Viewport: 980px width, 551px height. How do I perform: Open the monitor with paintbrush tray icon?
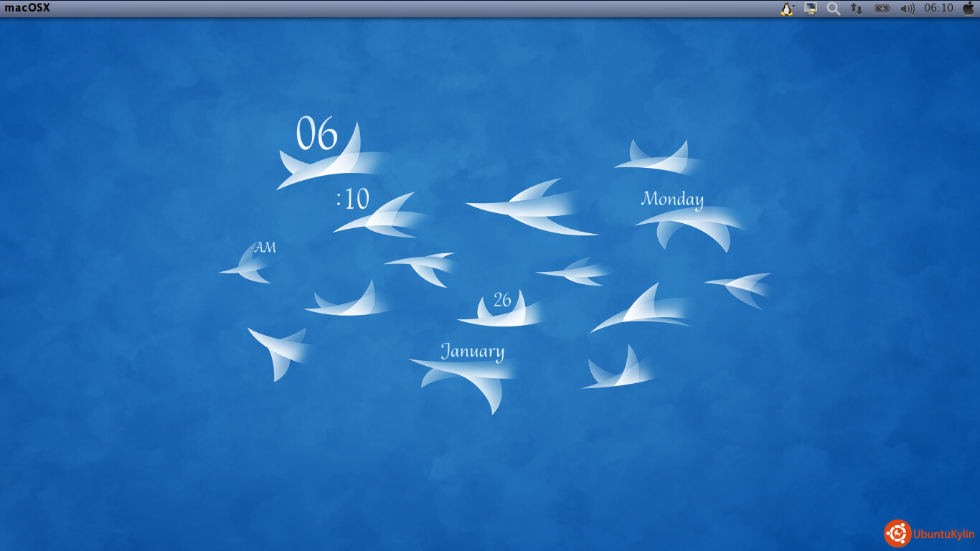click(x=811, y=9)
